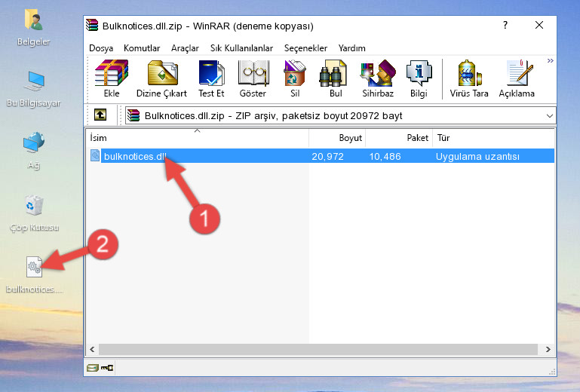This screenshot has height=392, width=580.
Task: Show archive Bilgi info icon
Action: 419,78
